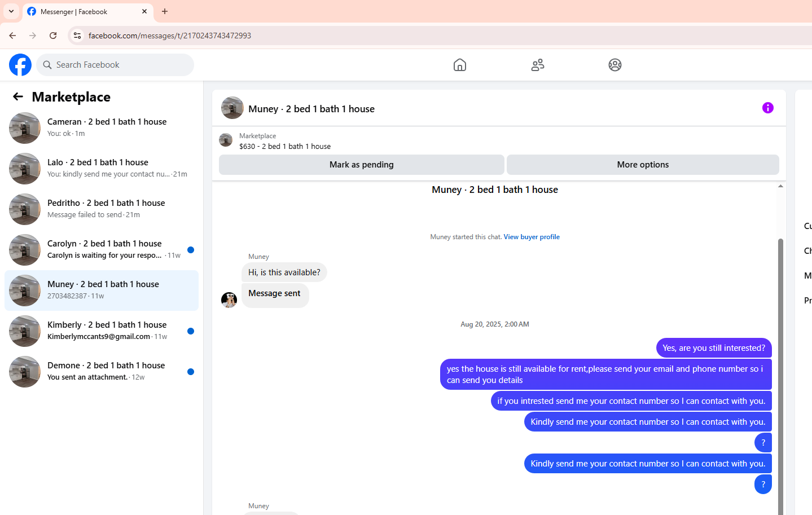This screenshot has width=812, height=515.
Task: Open the Friends icon in top navigation
Action: [538, 65]
